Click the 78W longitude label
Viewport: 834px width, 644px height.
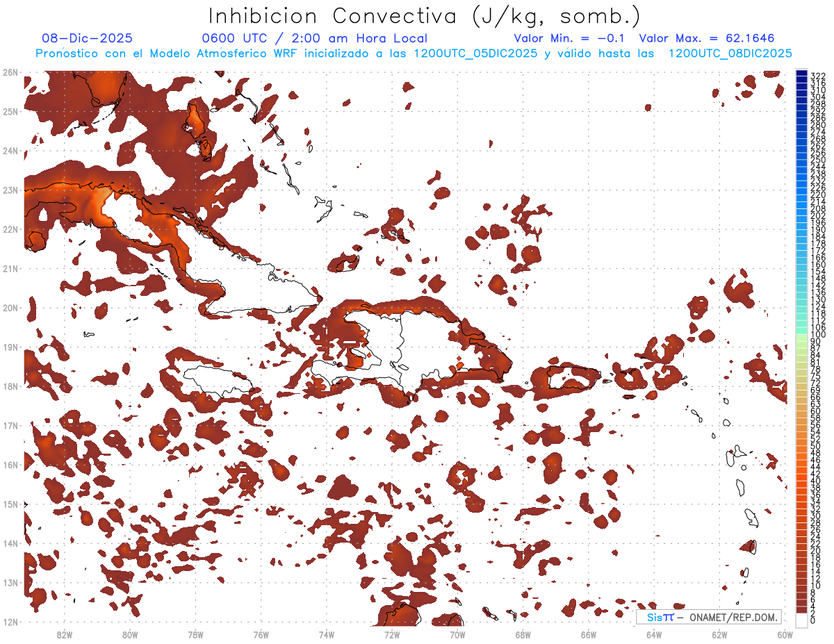[x=195, y=634]
